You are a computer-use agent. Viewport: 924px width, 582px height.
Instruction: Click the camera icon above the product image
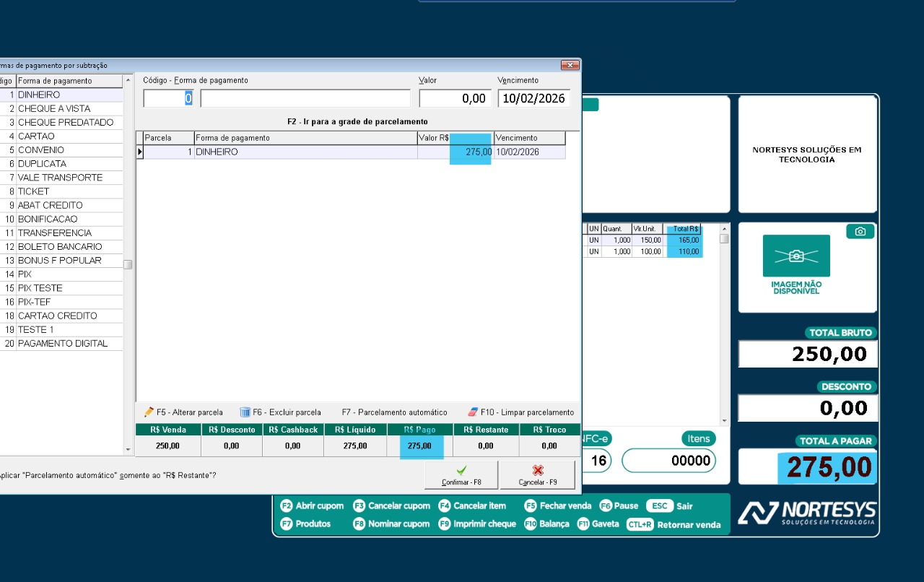click(860, 232)
